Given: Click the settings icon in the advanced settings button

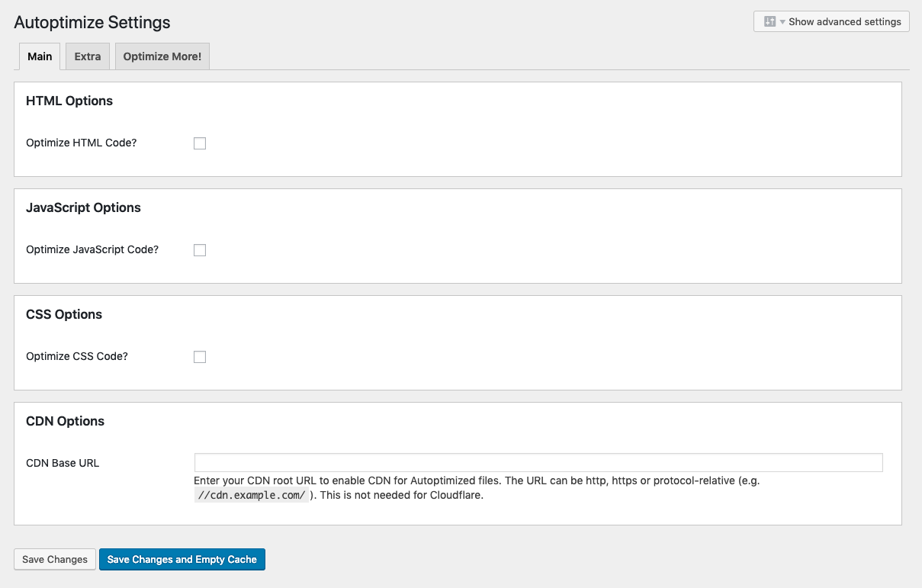Looking at the screenshot, I should (x=769, y=21).
